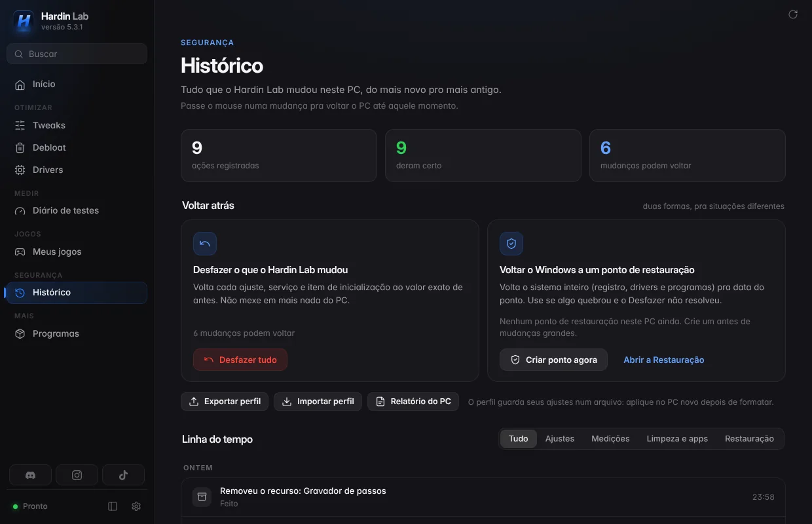Click the Removeu o recurso: Gravador de passos entry
The height and width of the screenshot is (524, 812).
483,497
